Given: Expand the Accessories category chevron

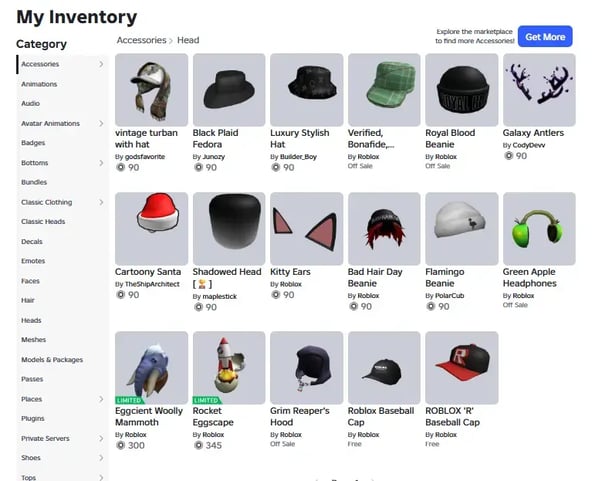Looking at the screenshot, I should tap(101, 64).
